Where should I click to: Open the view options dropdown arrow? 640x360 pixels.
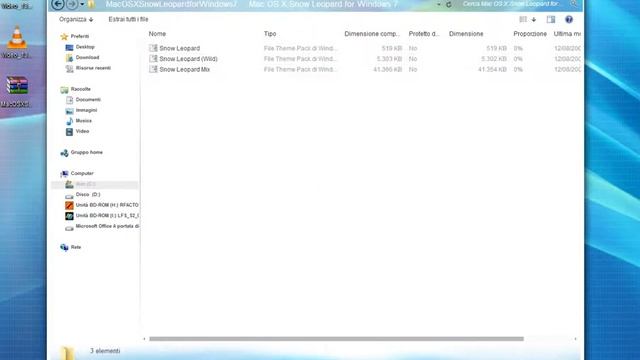point(533,20)
